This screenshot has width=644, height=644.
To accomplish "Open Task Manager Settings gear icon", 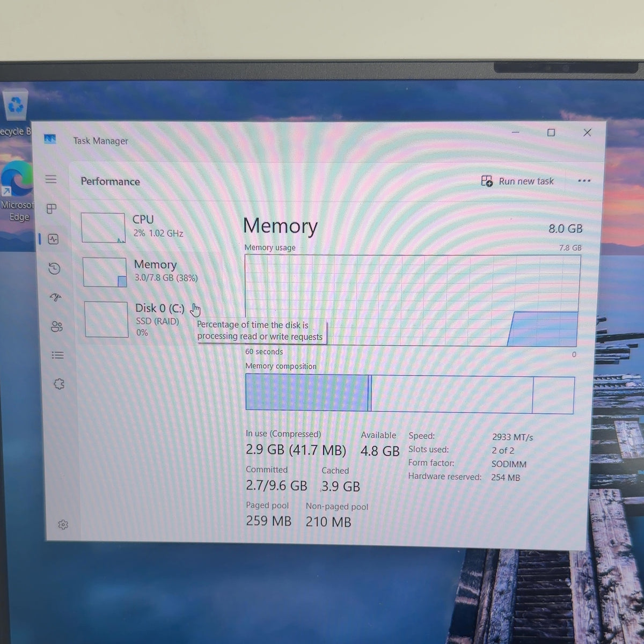I will (63, 524).
